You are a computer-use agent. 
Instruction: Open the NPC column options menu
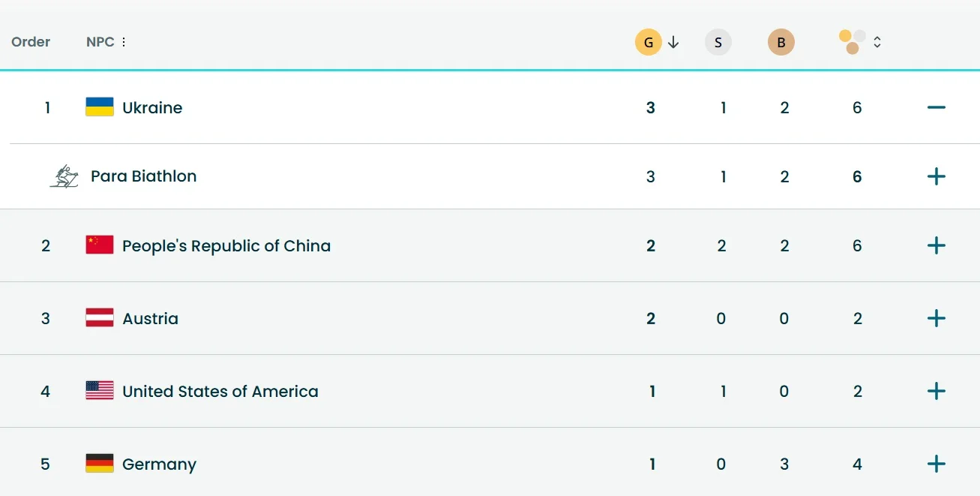pyautogui.click(x=124, y=42)
